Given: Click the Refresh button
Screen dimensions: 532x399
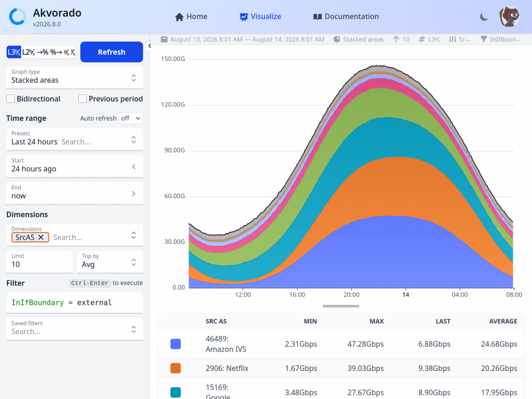Looking at the screenshot, I should (112, 52).
